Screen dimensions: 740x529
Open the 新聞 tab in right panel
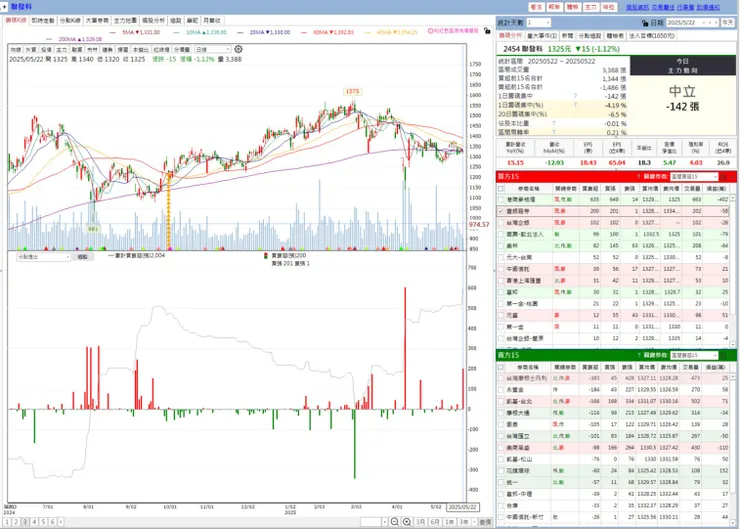[567, 35]
